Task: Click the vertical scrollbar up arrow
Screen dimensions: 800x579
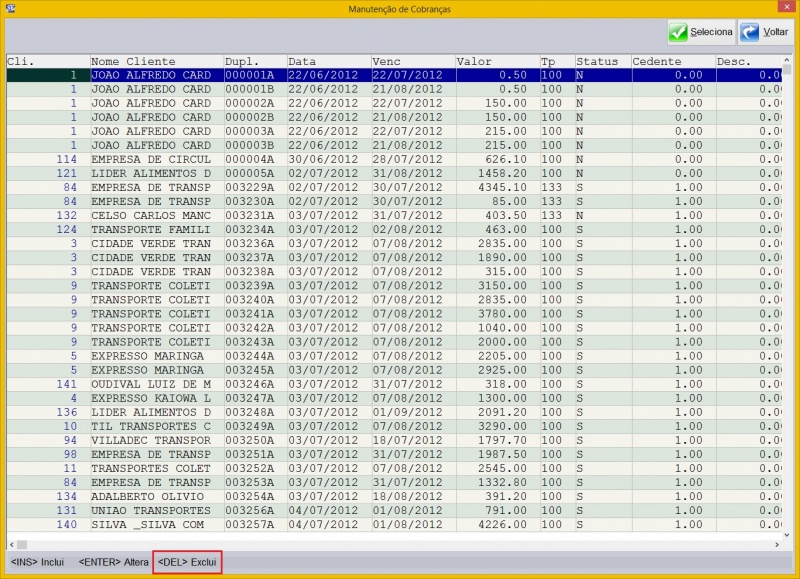Action: coord(787,59)
